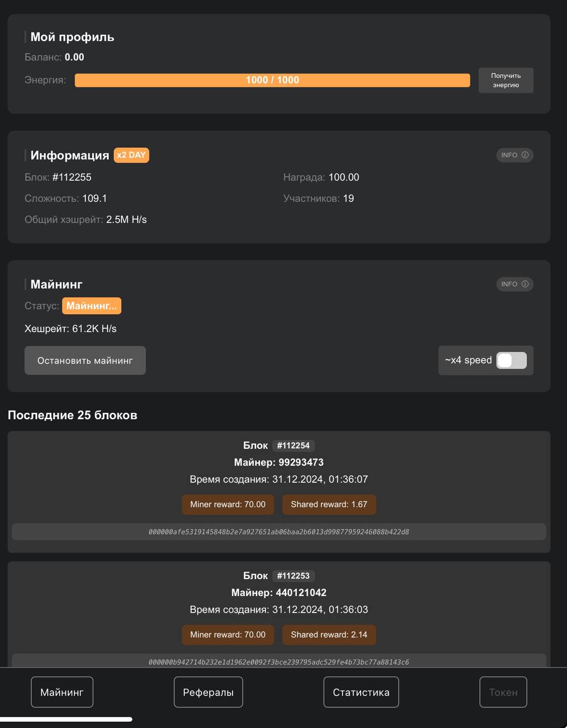
Task: Click INFO icon in Информация card
Action: click(515, 155)
